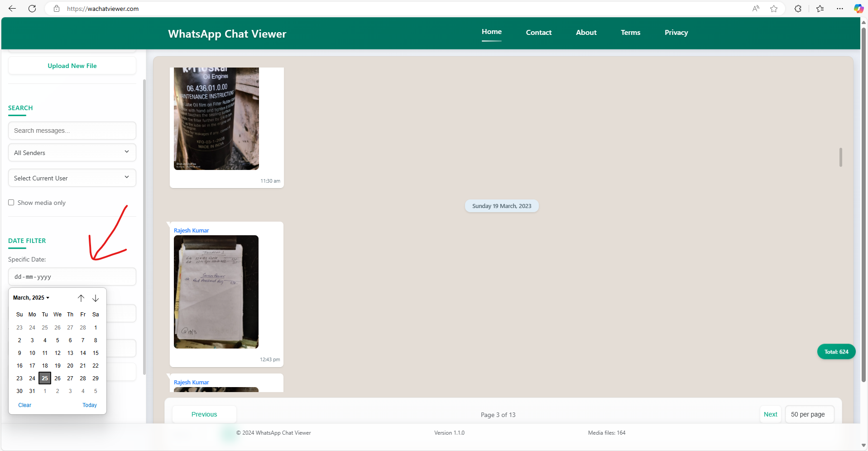
Task: Go to next month in the calendar
Action: 96,298
